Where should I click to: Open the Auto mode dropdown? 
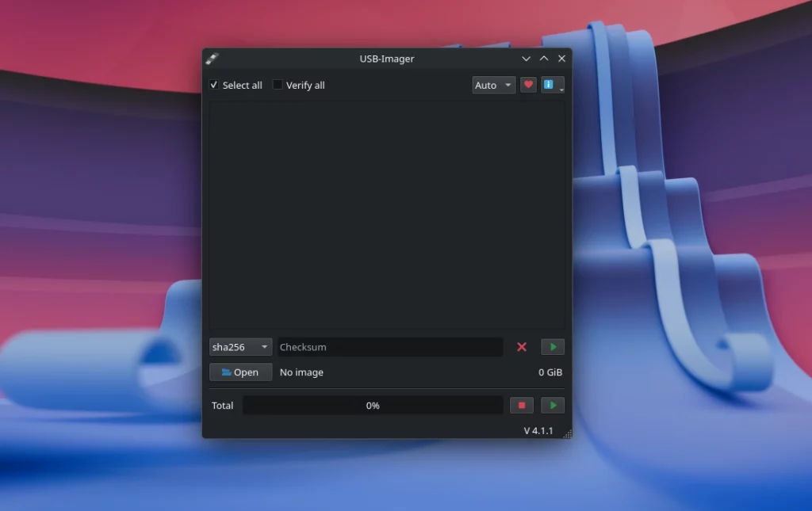(493, 85)
